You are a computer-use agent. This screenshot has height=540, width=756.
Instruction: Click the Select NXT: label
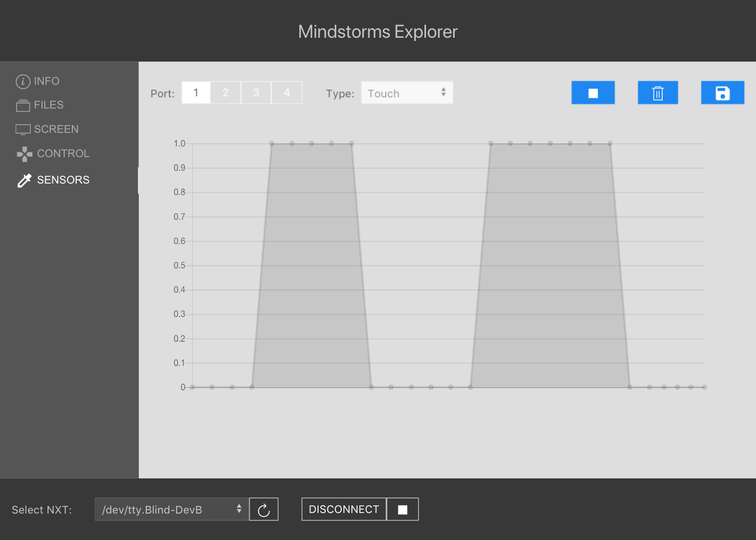[x=42, y=510]
